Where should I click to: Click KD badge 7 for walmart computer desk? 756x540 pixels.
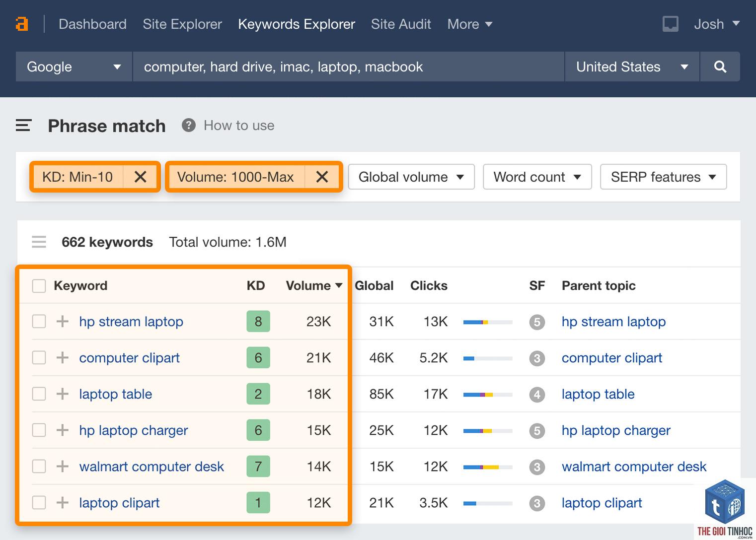pyautogui.click(x=258, y=466)
